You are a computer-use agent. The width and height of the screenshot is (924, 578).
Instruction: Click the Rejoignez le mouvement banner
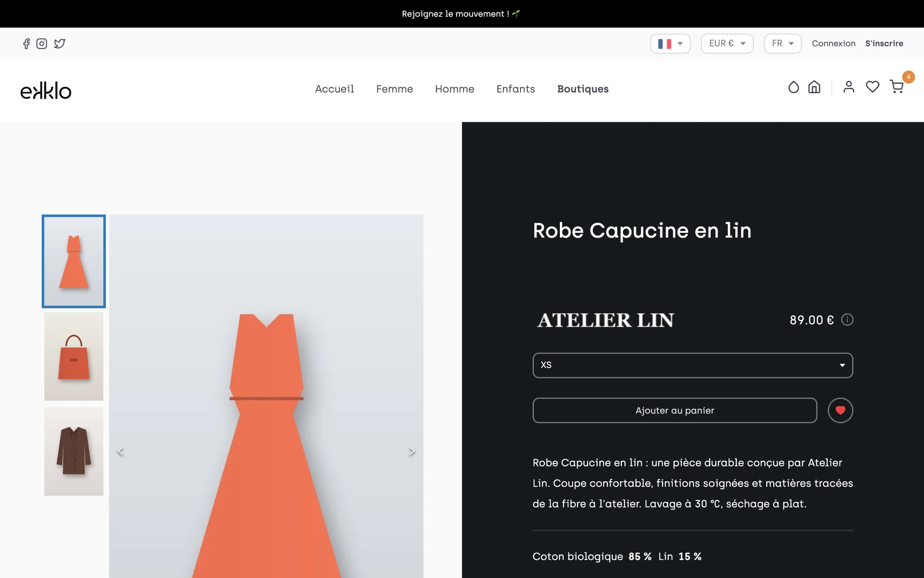[461, 14]
